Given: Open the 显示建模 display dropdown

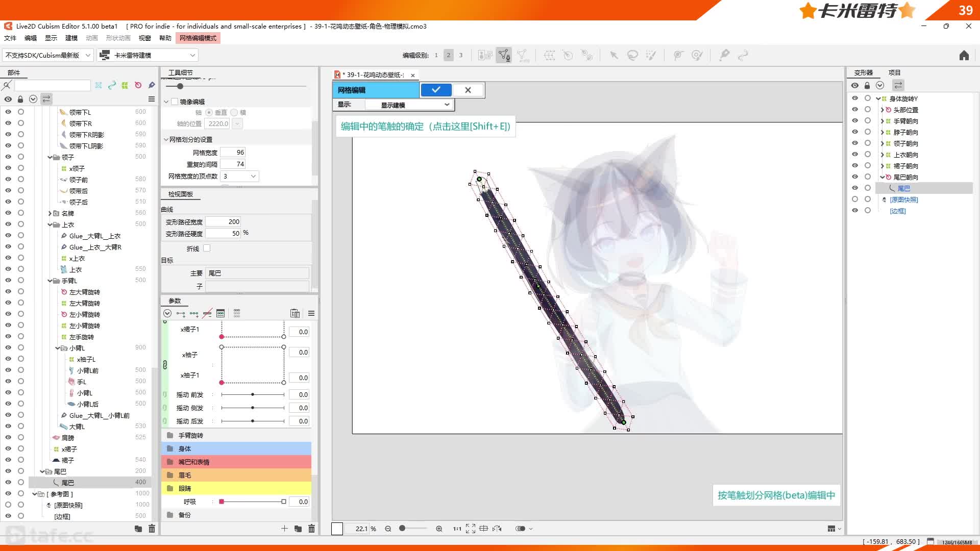Looking at the screenshot, I should (409, 105).
